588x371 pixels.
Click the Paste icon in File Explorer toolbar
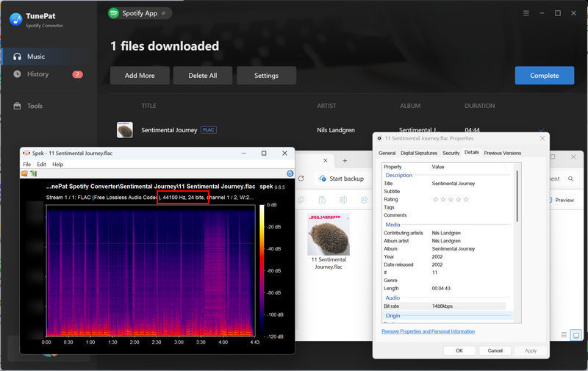tap(322, 200)
